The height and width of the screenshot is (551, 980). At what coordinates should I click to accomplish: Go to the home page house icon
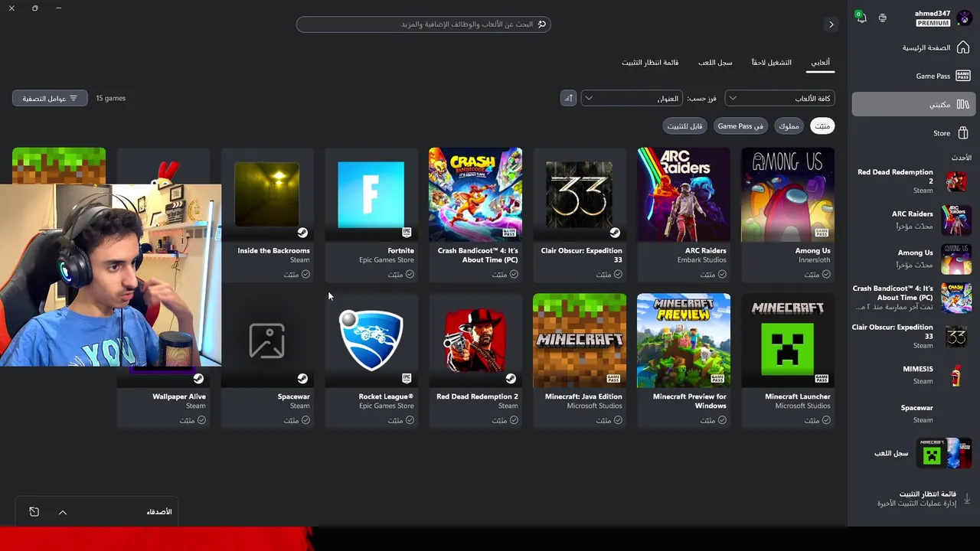pos(963,47)
